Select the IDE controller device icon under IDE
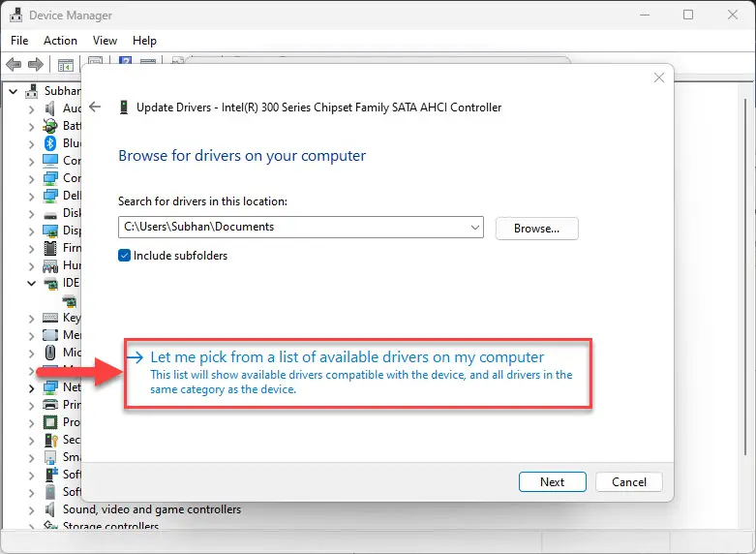This screenshot has height=554, width=756. (70, 301)
